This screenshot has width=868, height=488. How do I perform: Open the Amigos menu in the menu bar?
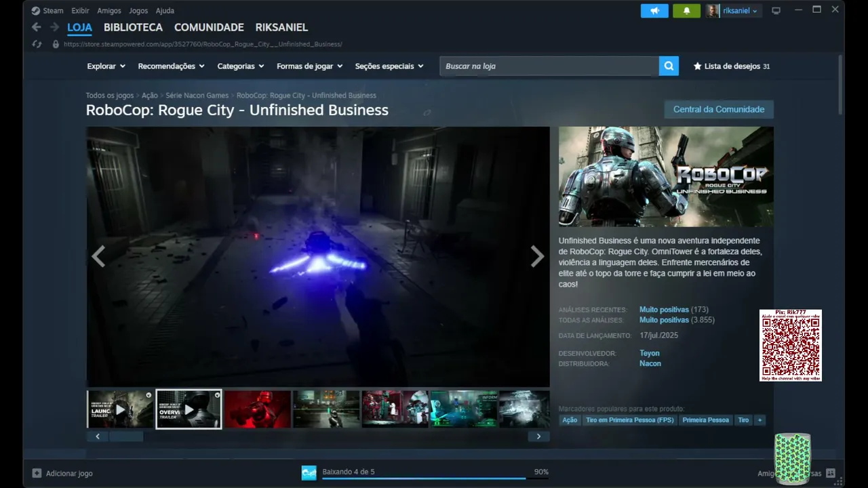tap(108, 11)
